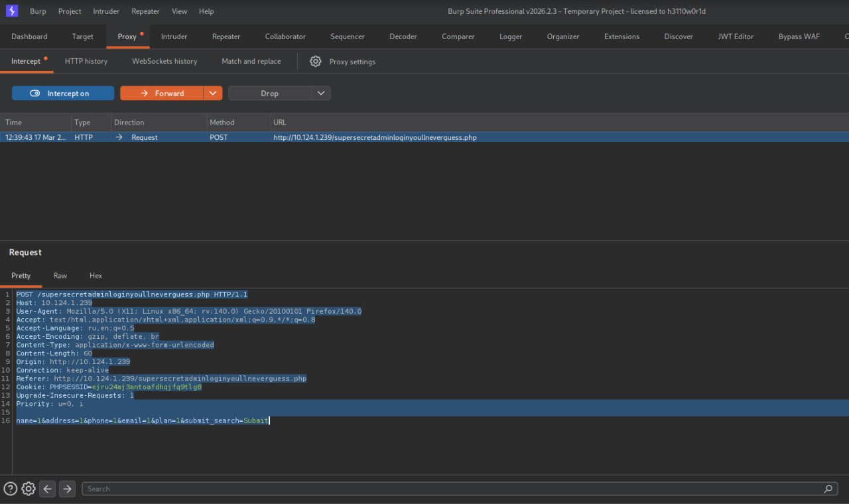Open the Intruder menu in menu bar

pos(107,11)
